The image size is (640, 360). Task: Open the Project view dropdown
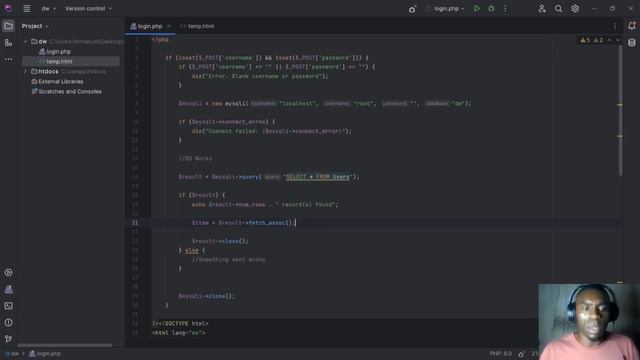[35, 26]
